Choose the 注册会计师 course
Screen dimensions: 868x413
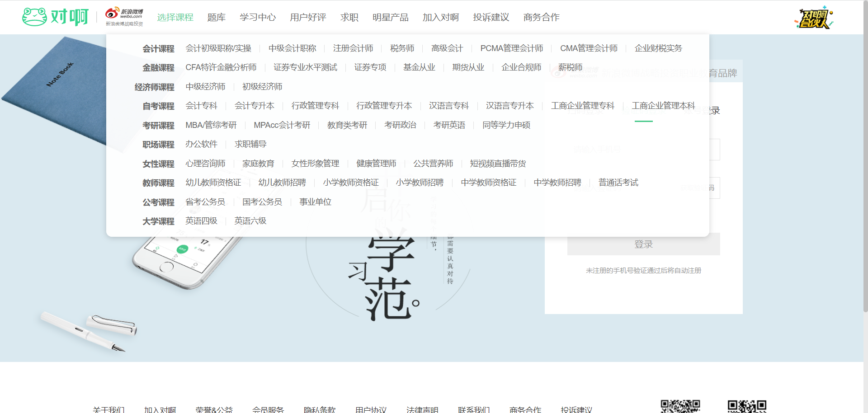pyautogui.click(x=353, y=48)
